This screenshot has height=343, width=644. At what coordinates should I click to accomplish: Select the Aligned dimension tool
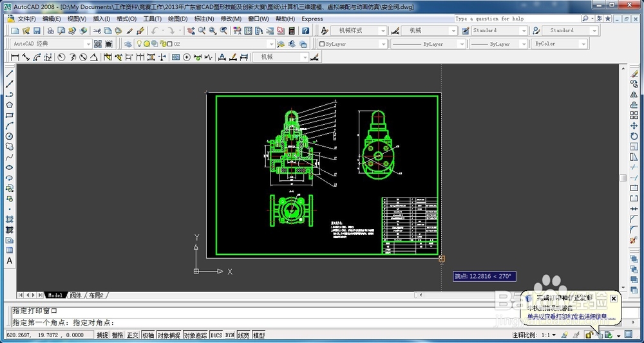coord(26,57)
